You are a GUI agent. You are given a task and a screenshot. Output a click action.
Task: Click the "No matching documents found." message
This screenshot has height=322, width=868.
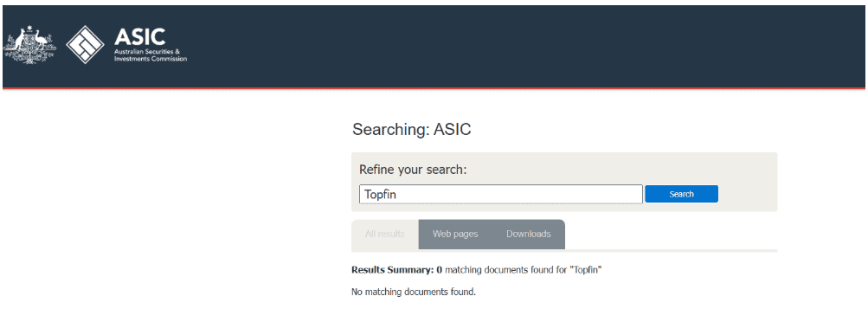click(x=414, y=292)
